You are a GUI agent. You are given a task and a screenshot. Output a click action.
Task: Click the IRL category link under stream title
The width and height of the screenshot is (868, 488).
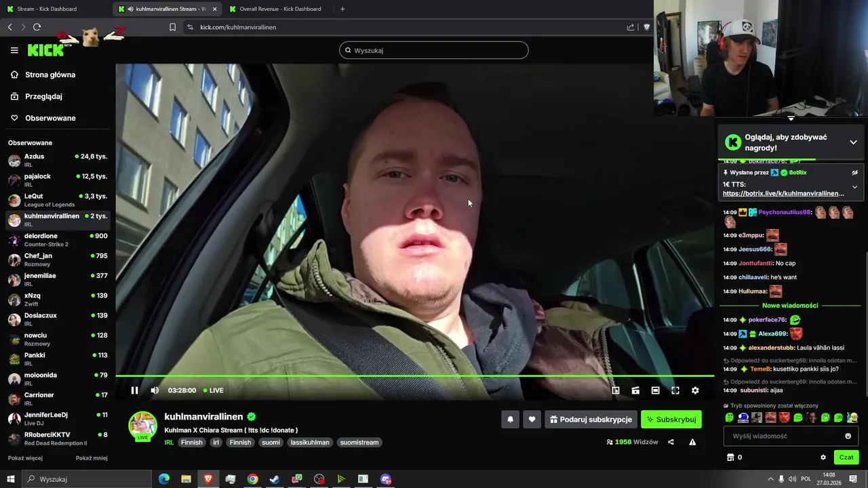[169, 443]
